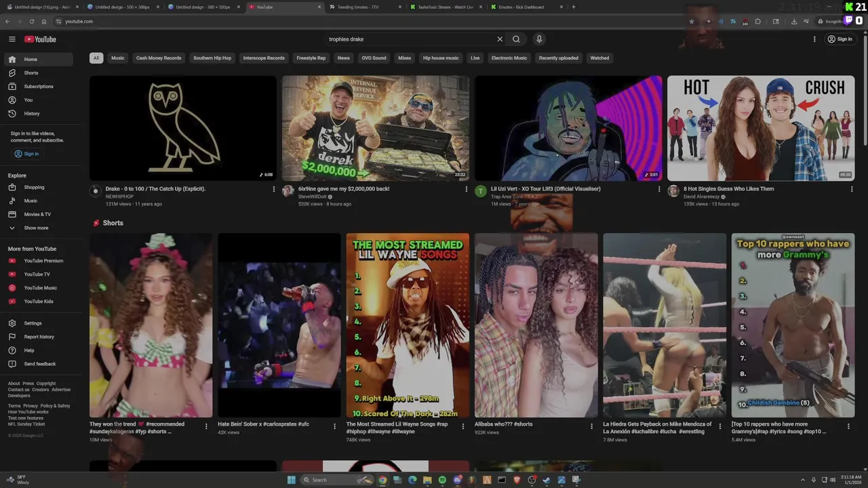Image resolution: width=868 pixels, height=488 pixels.
Task: Select the Southern Hip Hop chip
Action: pyautogui.click(x=212, y=58)
